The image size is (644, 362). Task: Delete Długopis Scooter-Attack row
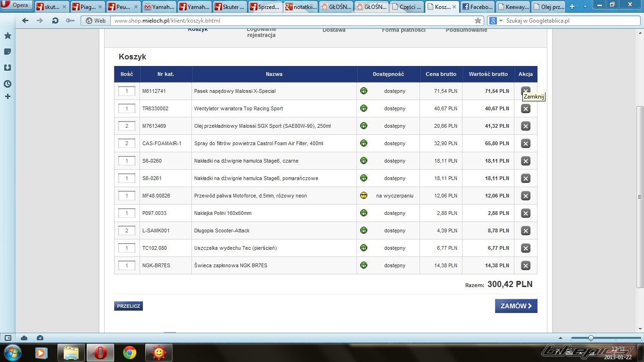[526, 230]
